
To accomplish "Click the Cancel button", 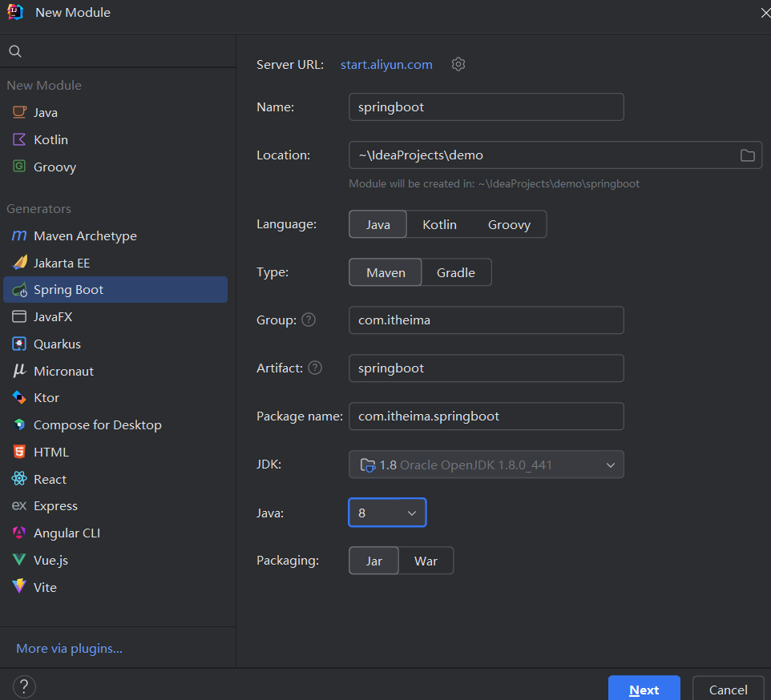I will (x=729, y=690).
